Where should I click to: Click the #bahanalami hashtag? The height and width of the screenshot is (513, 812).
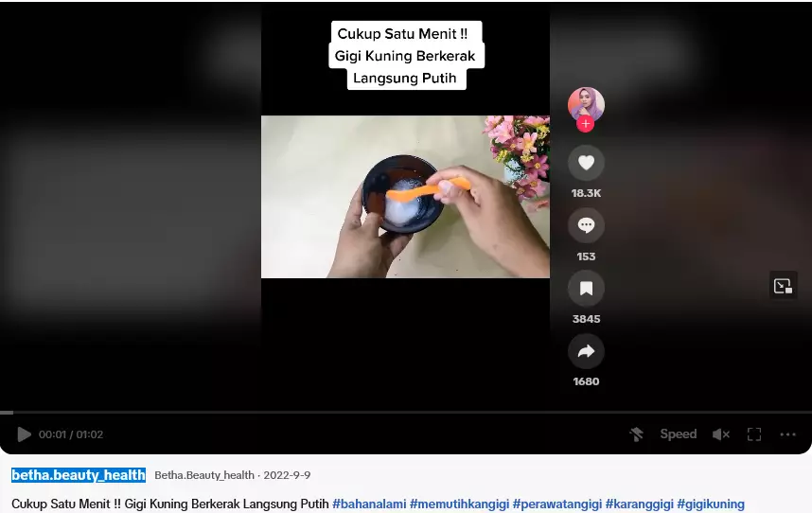[x=368, y=504]
